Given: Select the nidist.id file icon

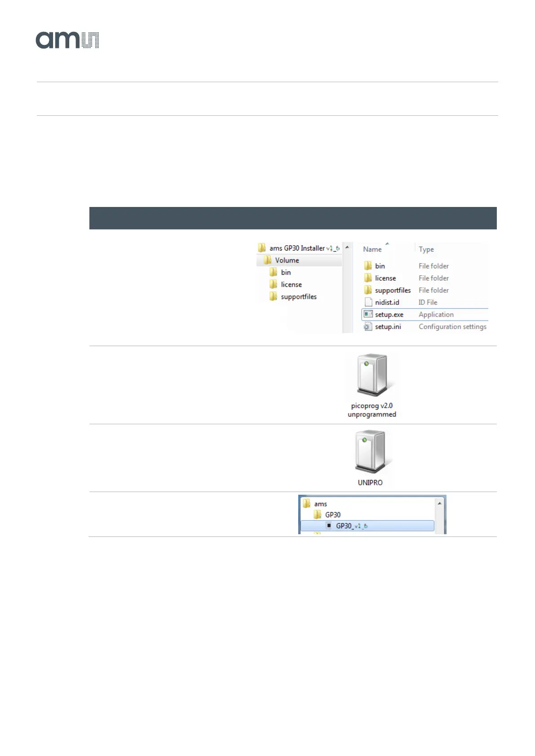Looking at the screenshot, I should coord(368,302).
